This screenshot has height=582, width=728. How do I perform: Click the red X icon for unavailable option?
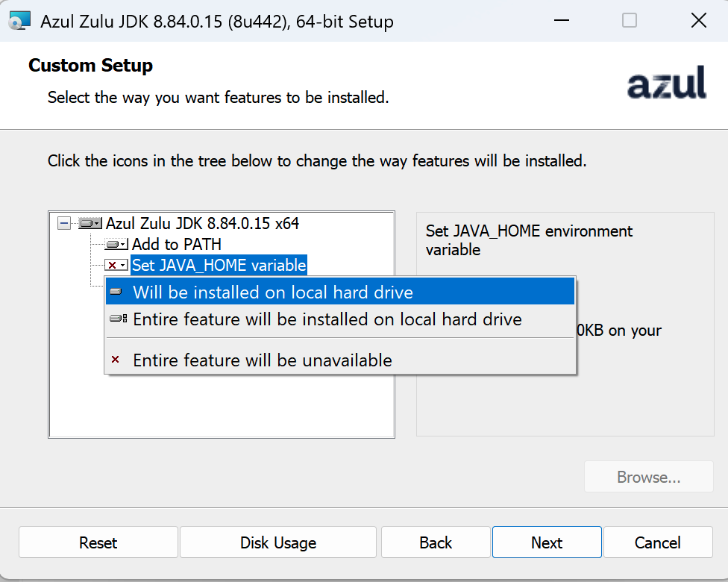[x=115, y=360]
